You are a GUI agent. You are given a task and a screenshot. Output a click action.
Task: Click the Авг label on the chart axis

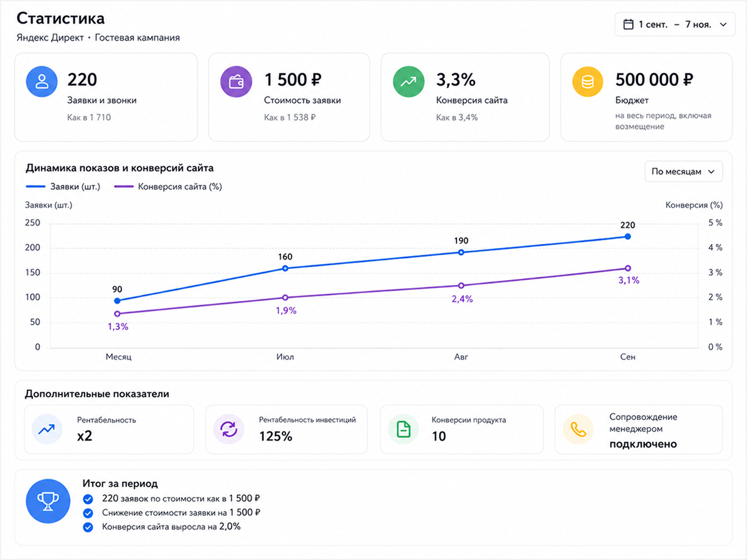pos(461,357)
